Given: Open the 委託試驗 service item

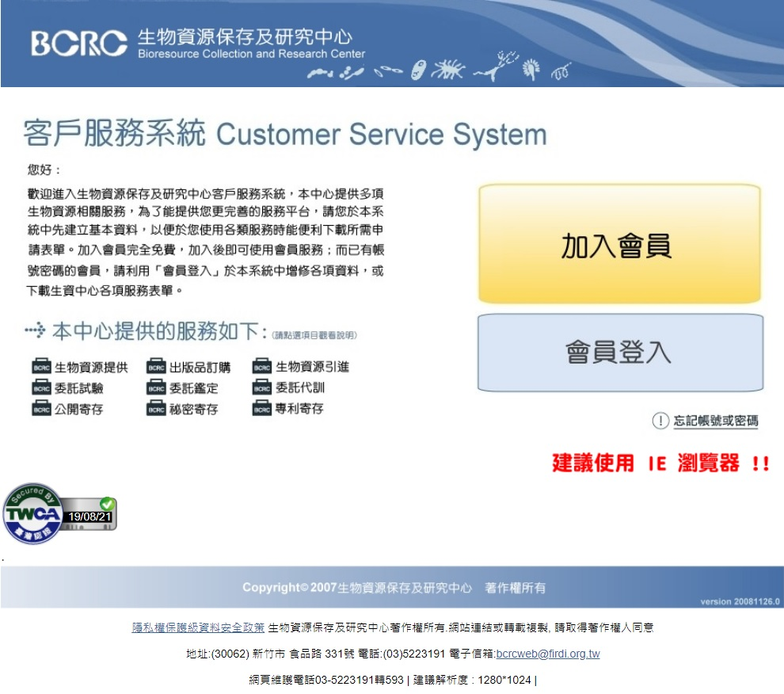Looking at the screenshot, I should [79, 388].
